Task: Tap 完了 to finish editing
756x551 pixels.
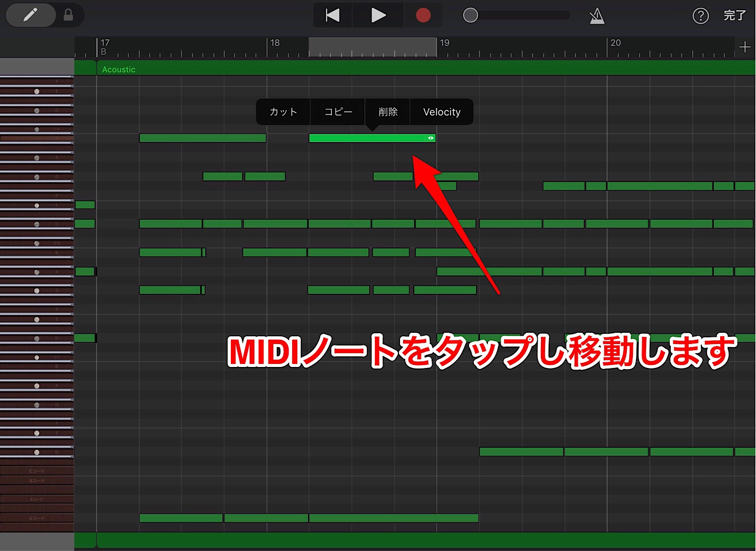Action: [735, 16]
